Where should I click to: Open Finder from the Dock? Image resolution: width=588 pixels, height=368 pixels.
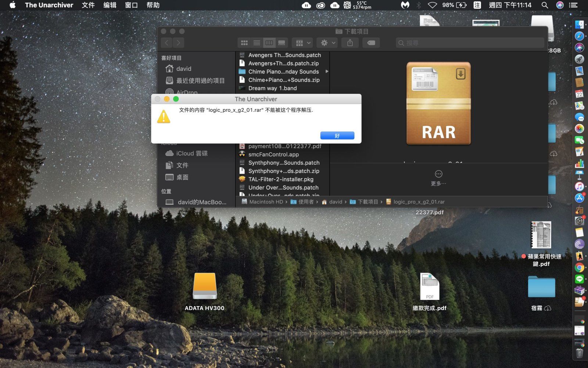[x=580, y=25]
